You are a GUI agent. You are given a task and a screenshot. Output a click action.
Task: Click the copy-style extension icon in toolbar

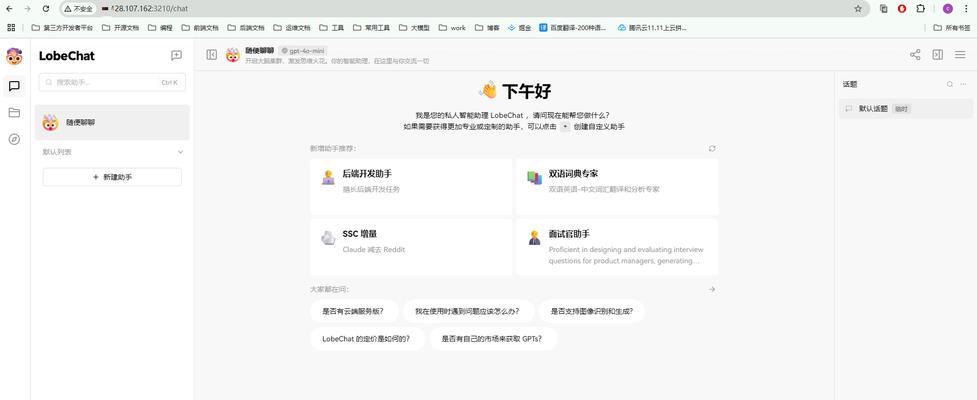884,9
